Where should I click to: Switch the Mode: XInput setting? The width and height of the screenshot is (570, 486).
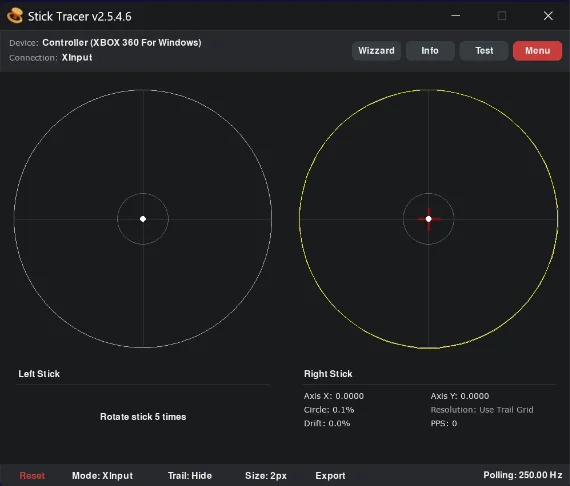pos(103,475)
